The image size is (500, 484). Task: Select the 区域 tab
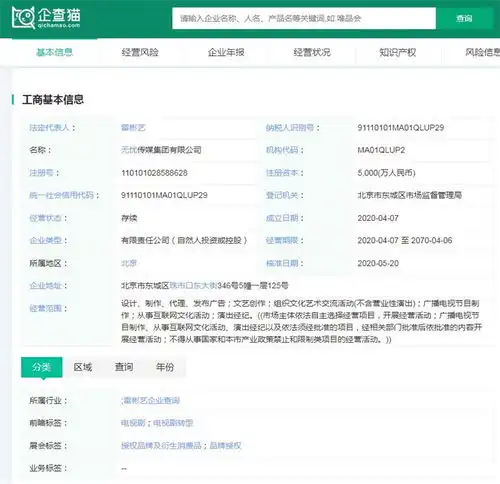(x=83, y=367)
